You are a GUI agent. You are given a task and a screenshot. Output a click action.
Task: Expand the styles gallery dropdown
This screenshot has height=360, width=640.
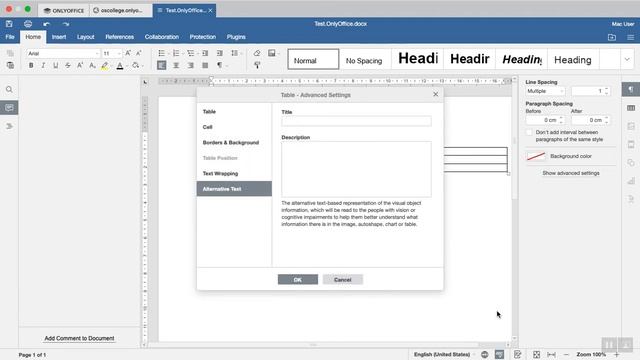pos(627,60)
